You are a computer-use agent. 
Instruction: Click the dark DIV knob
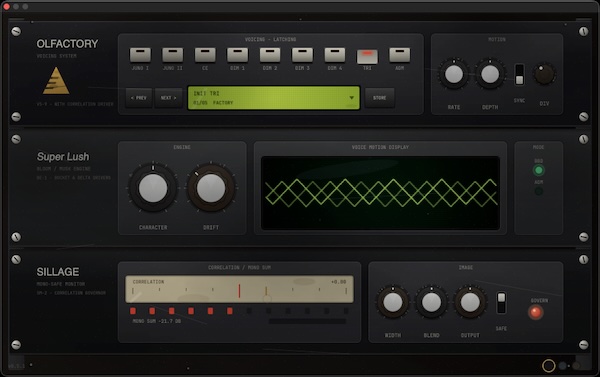544,74
